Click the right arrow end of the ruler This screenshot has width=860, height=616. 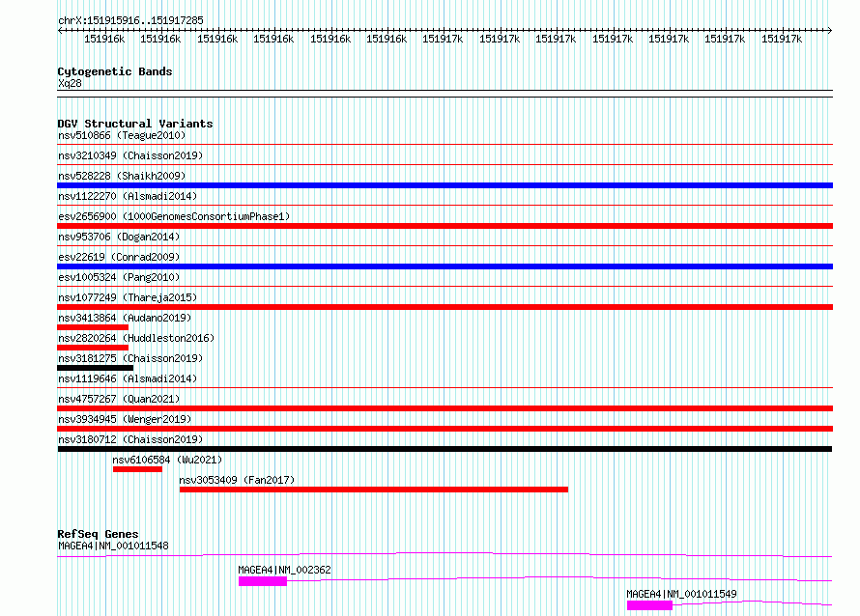pos(829,31)
